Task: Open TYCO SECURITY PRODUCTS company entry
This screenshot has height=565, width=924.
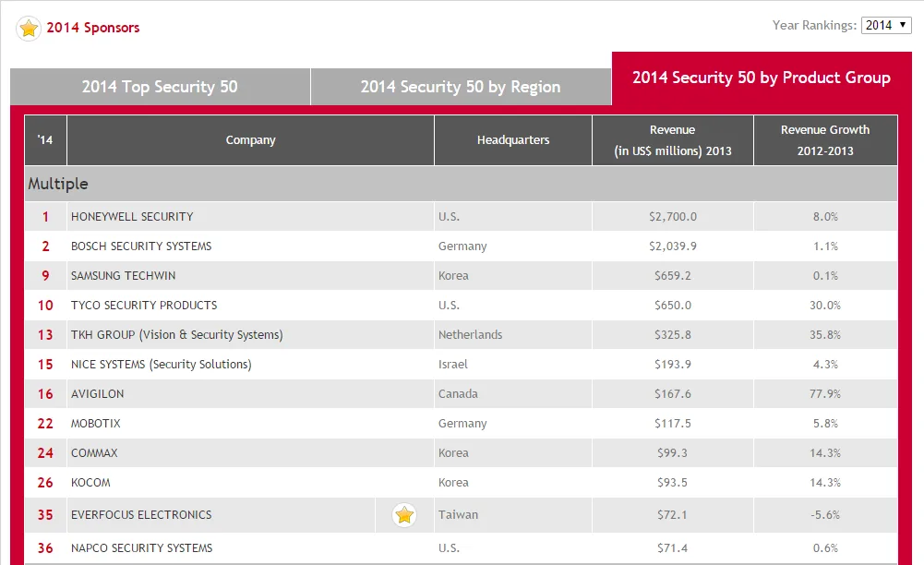Action: pos(144,306)
